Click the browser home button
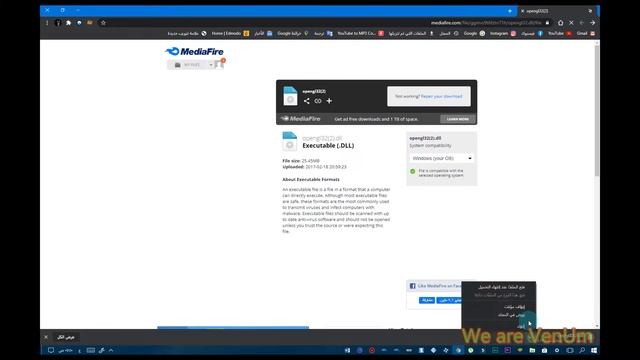This screenshot has width=640, height=360. 560,23
